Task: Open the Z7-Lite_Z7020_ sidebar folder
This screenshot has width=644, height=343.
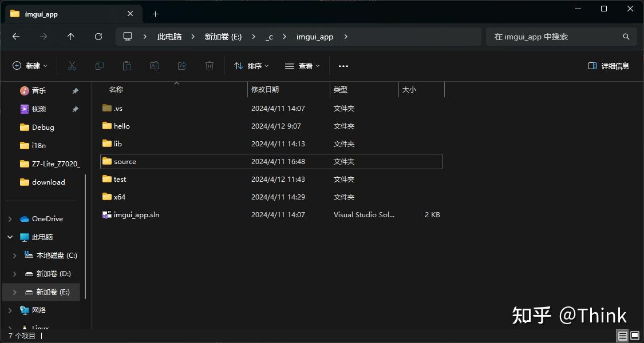Action: coord(49,163)
